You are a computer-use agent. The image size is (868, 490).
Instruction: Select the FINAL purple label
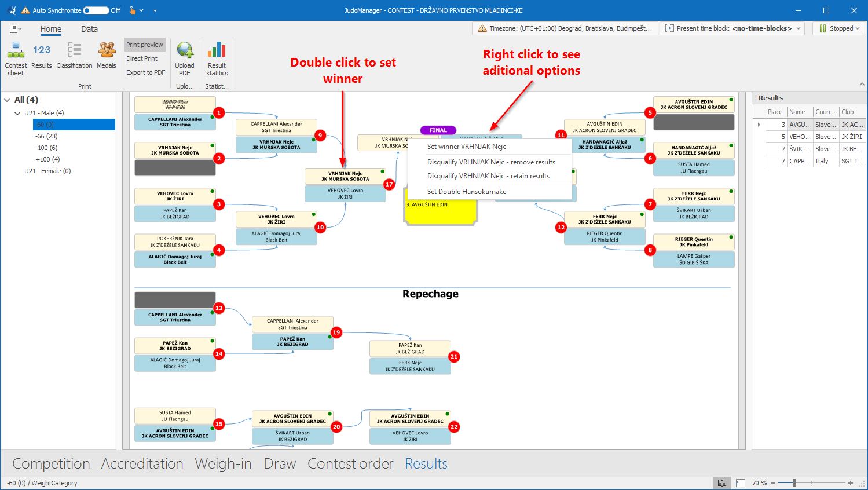pos(438,130)
